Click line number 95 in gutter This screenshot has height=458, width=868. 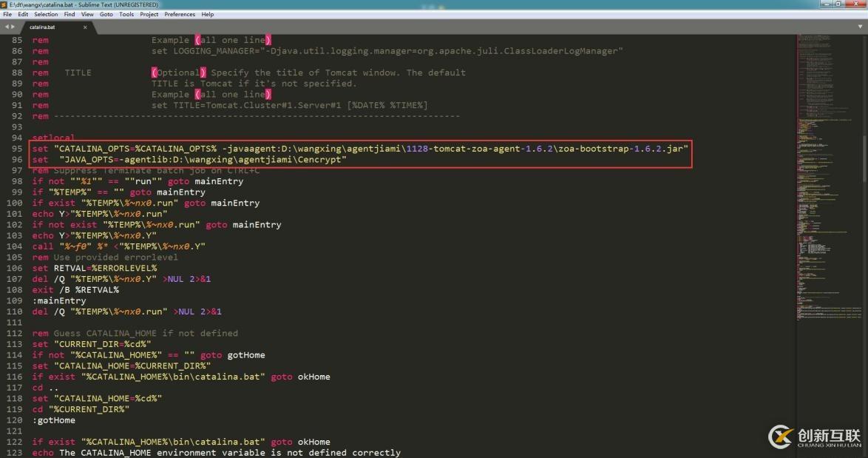(16, 149)
